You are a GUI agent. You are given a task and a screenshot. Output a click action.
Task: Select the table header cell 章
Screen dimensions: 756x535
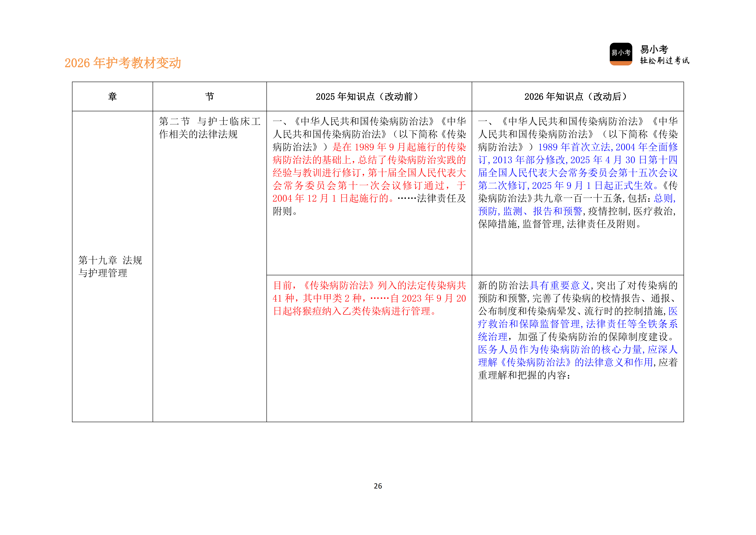pyautogui.click(x=112, y=96)
